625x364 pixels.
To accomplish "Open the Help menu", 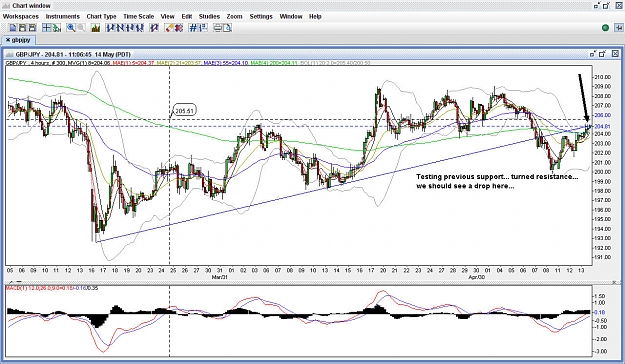I will [315, 16].
